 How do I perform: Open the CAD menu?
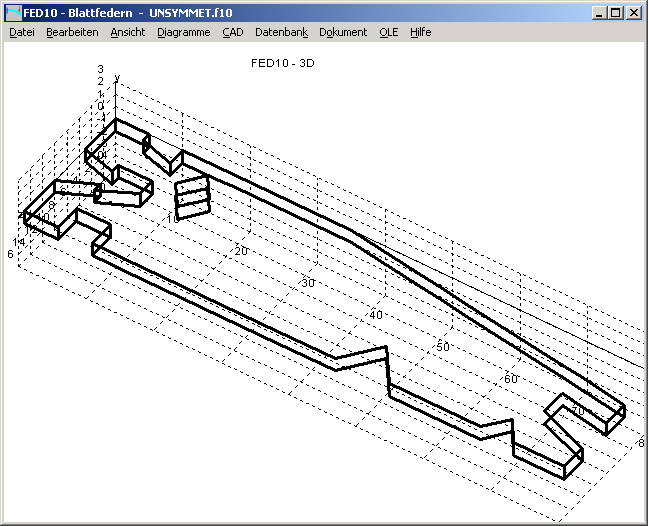233,32
